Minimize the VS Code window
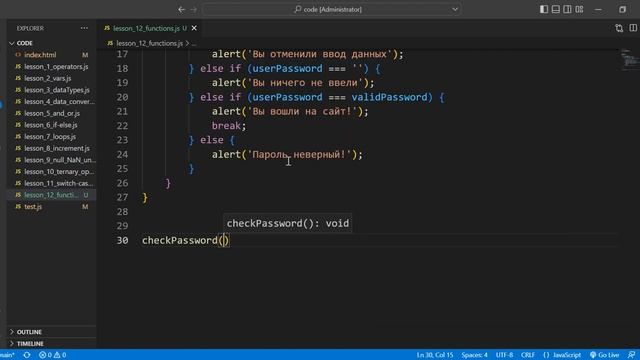The width and height of the screenshot is (640, 360). tap(598, 9)
